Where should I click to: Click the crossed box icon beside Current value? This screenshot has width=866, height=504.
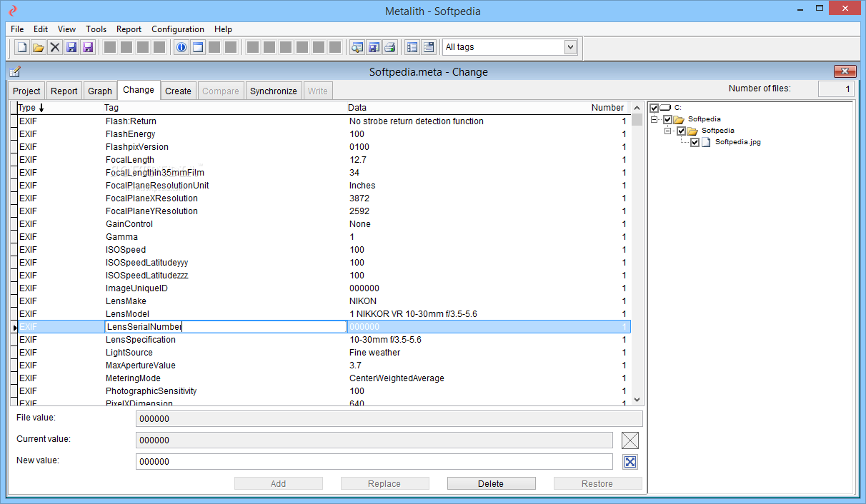pos(630,440)
